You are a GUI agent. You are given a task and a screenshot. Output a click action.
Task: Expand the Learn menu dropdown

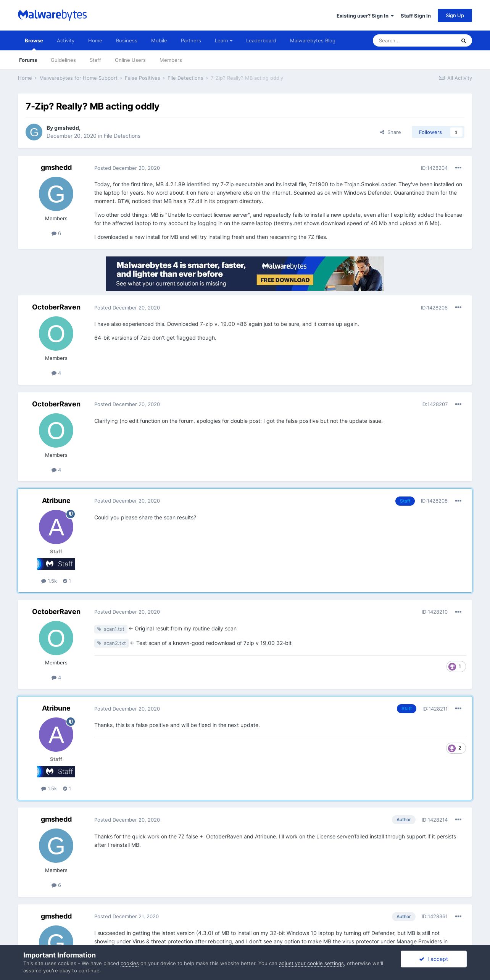[x=224, y=40]
